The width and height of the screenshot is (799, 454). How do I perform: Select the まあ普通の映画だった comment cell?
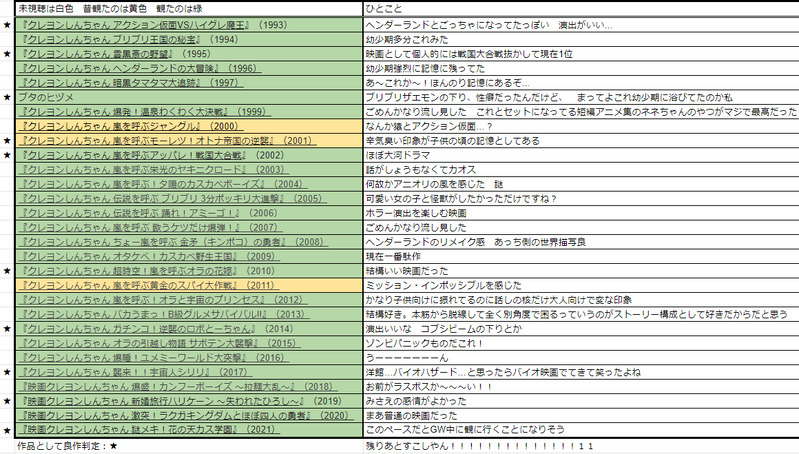pyautogui.click(x=581, y=415)
